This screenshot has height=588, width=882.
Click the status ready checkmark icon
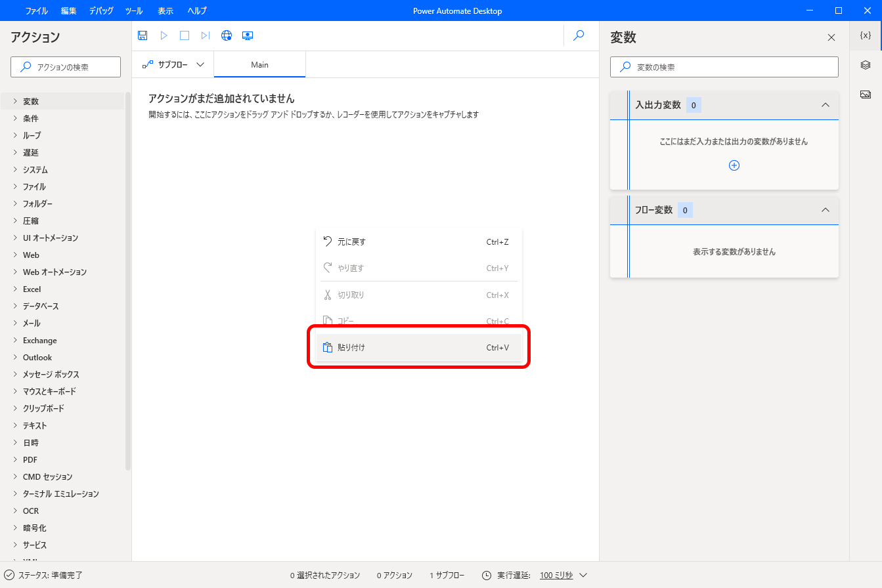coord(9,575)
